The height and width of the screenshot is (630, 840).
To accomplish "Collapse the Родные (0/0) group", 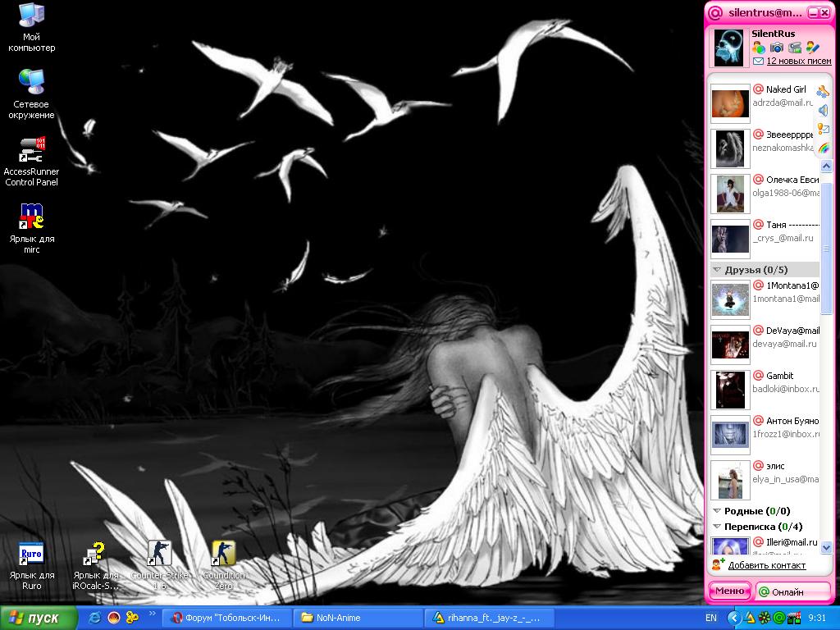I will point(717,511).
